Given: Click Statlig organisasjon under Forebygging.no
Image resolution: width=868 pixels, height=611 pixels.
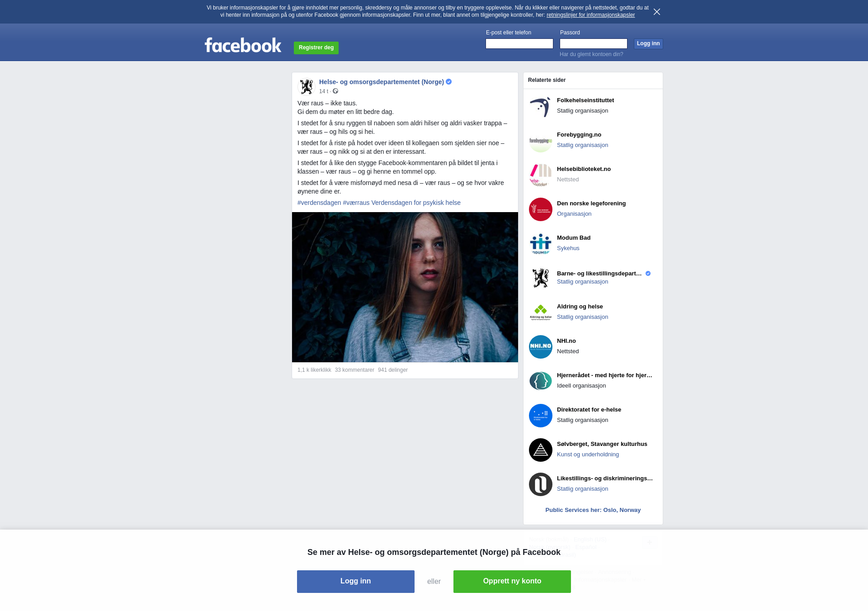Looking at the screenshot, I should (x=582, y=145).
